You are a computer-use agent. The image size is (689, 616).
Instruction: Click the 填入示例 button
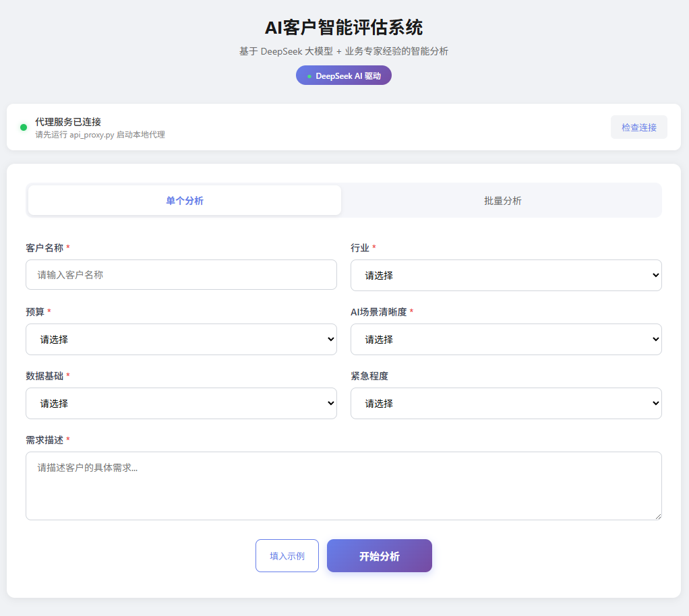click(287, 555)
